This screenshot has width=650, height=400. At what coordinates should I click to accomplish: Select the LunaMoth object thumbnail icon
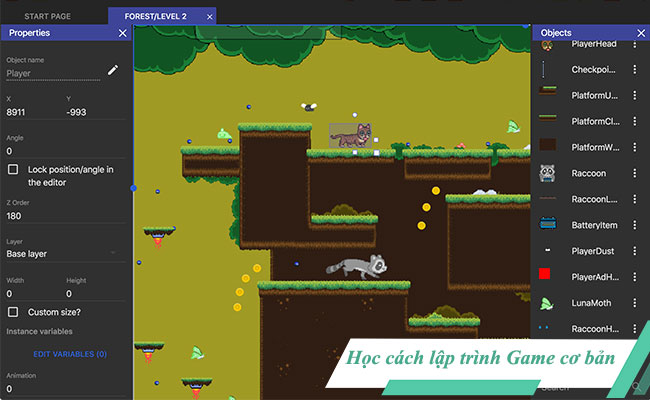coord(547,304)
